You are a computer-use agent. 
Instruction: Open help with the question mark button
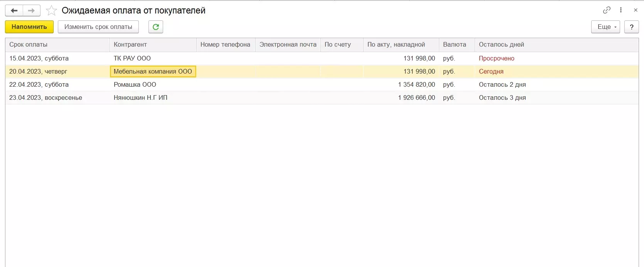631,27
